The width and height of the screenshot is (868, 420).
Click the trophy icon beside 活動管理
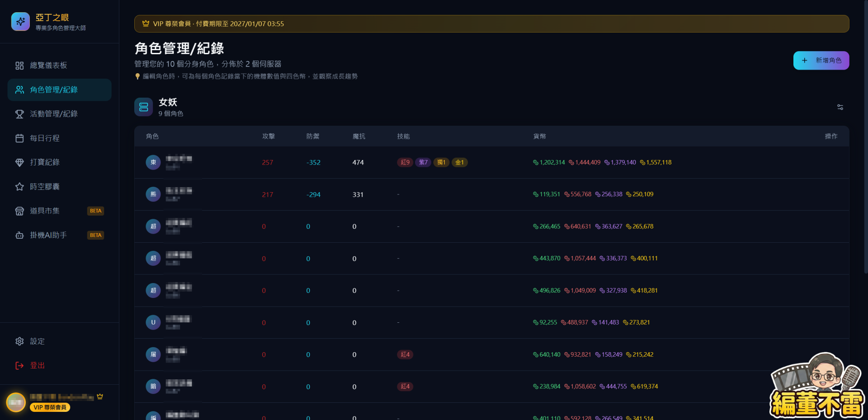click(x=19, y=114)
